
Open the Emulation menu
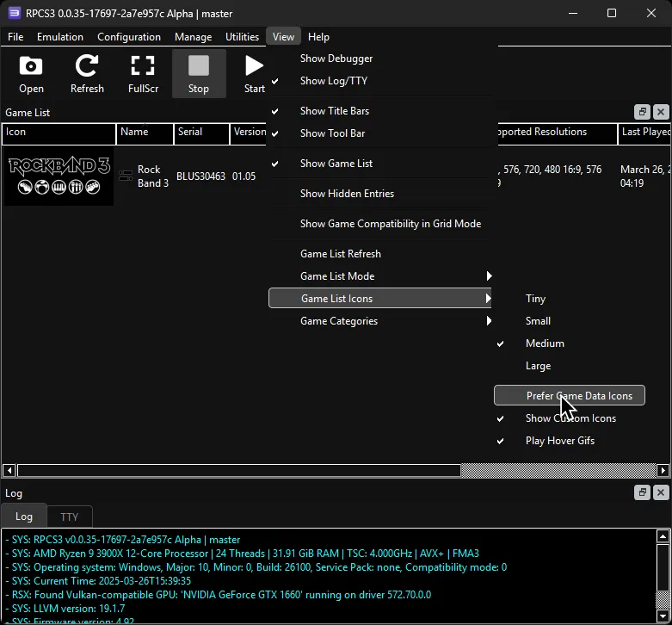point(60,37)
